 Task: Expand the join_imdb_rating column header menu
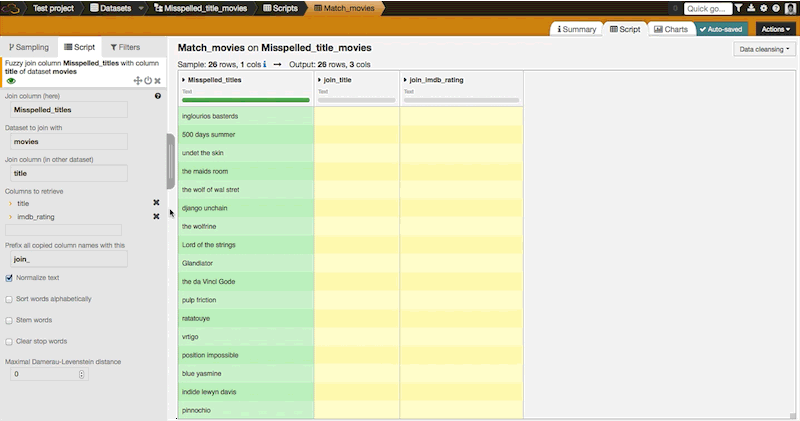tap(405, 80)
